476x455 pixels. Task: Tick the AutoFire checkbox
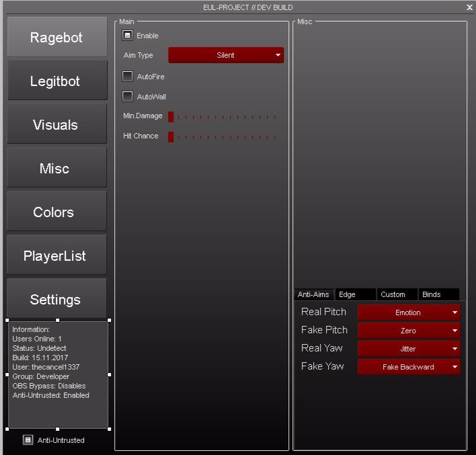coord(127,77)
